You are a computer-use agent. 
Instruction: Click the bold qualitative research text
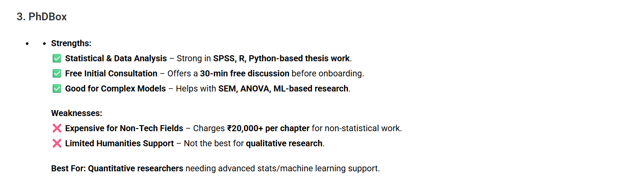284,143
